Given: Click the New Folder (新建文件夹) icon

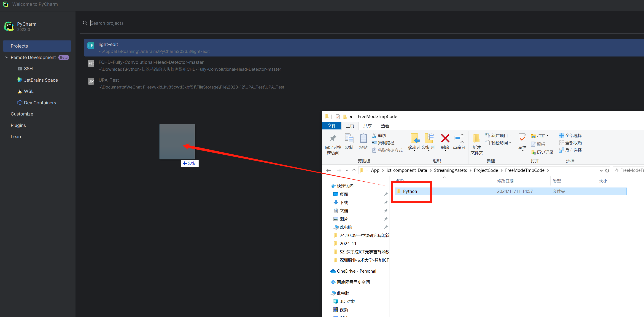Looking at the screenshot, I should point(476,138).
